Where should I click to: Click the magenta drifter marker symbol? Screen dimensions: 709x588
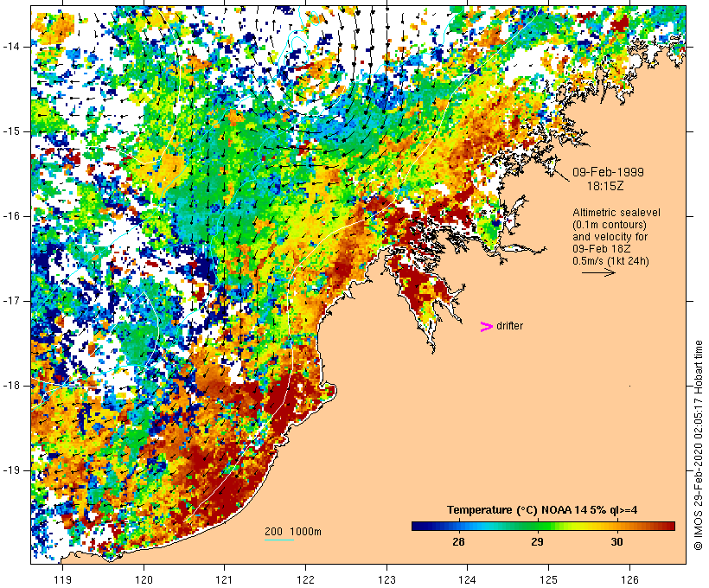coord(487,327)
